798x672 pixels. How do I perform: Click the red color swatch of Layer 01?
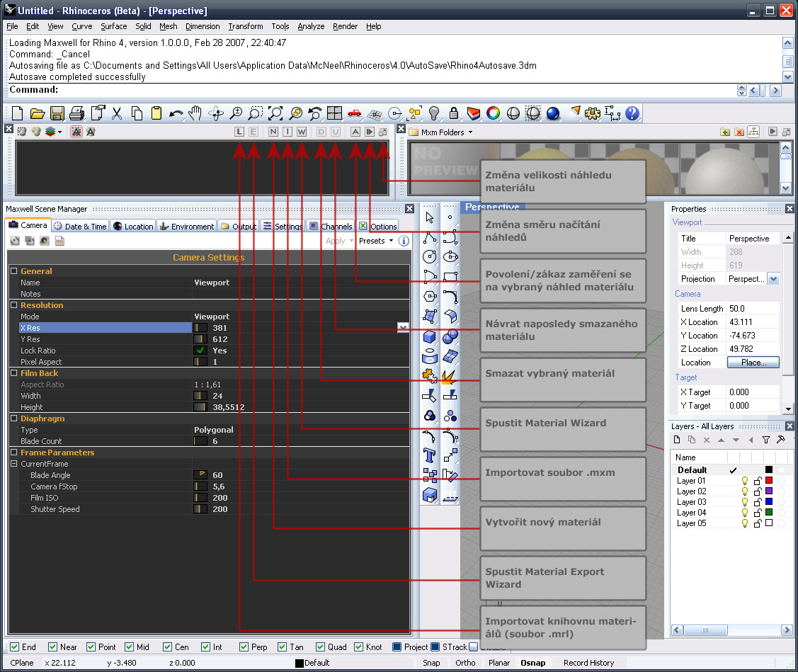point(769,481)
